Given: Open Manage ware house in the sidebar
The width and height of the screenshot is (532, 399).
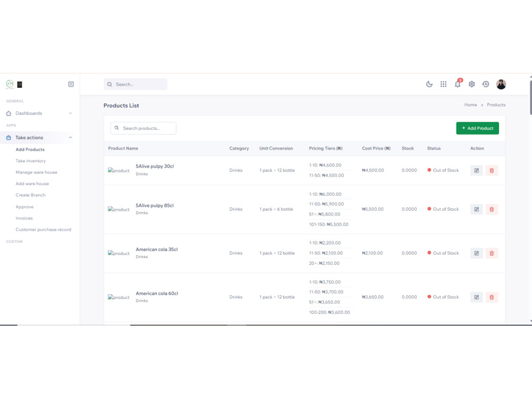Looking at the screenshot, I should click(x=36, y=172).
